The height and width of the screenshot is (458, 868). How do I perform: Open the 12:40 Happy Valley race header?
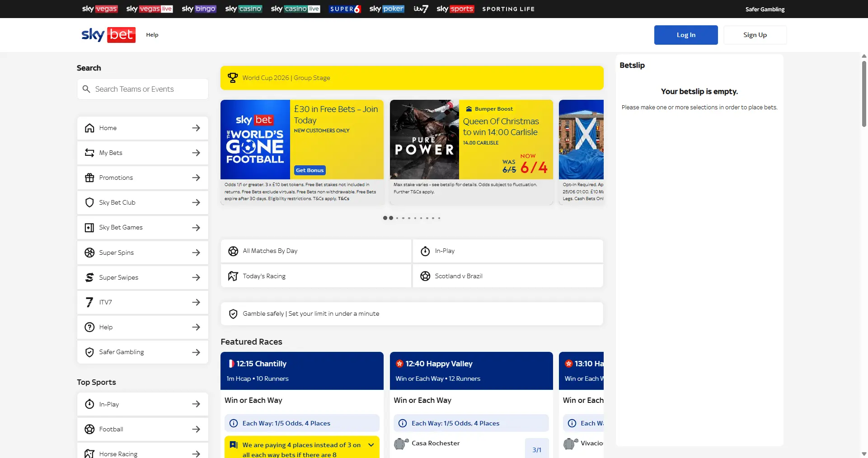coord(471,371)
